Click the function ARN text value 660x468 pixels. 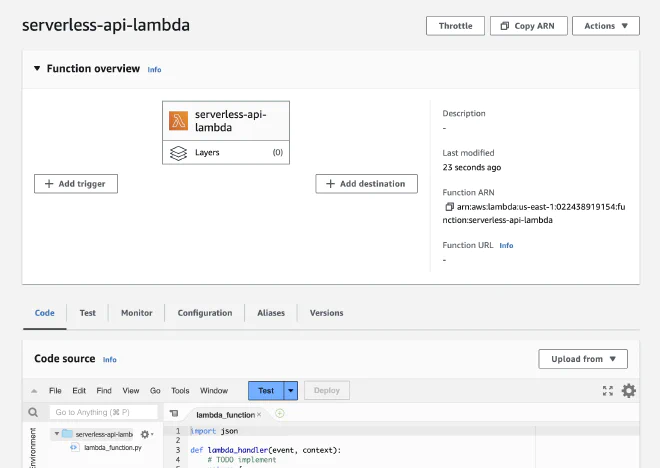[x=534, y=213]
